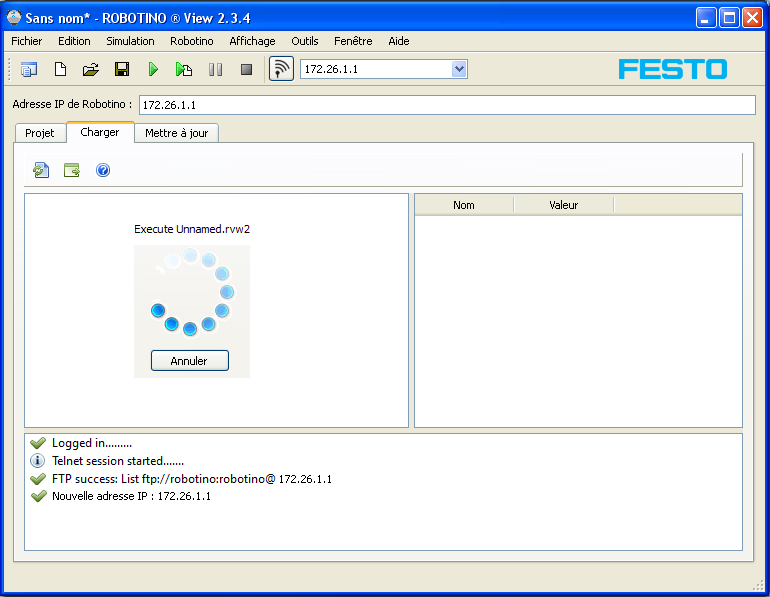Click the FESTO logo

pos(673,69)
